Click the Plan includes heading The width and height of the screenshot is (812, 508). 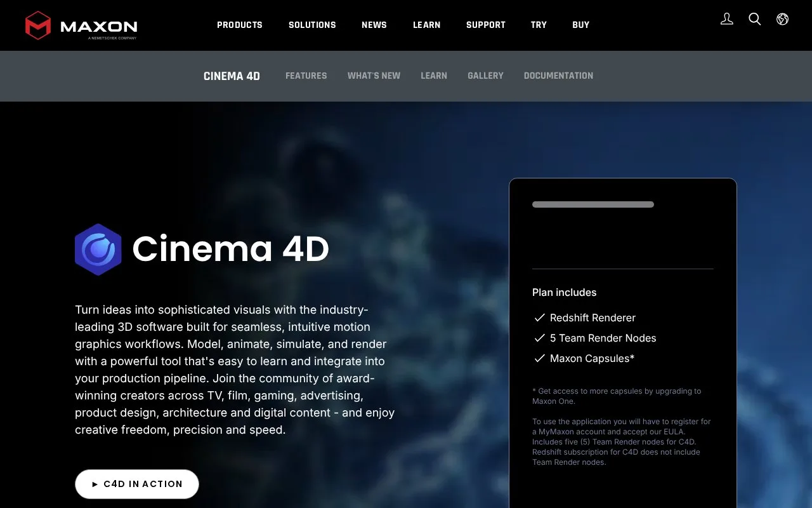click(565, 293)
